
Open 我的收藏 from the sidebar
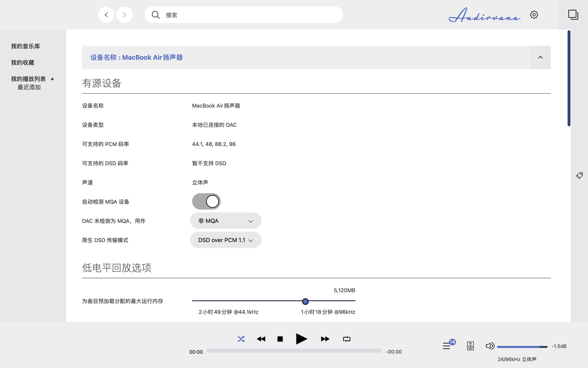click(x=22, y=62)
